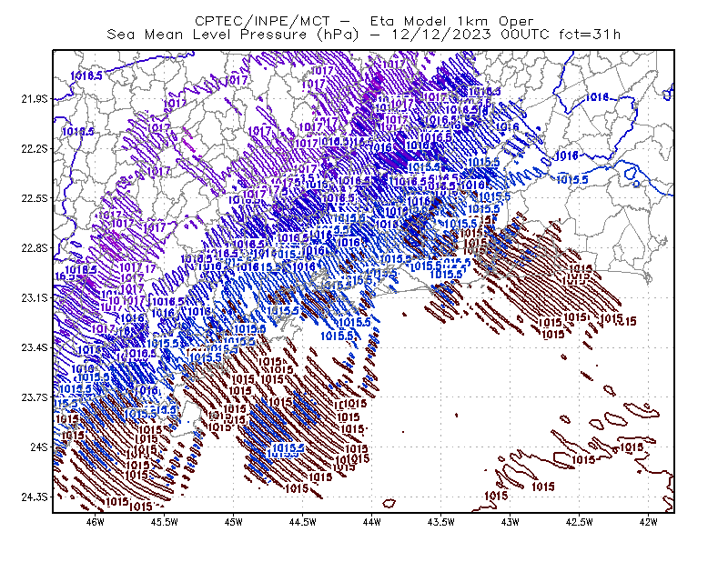Pick the 44.5W longitude axis label
This screenshot has height=562, width=728.
point(303,522)
